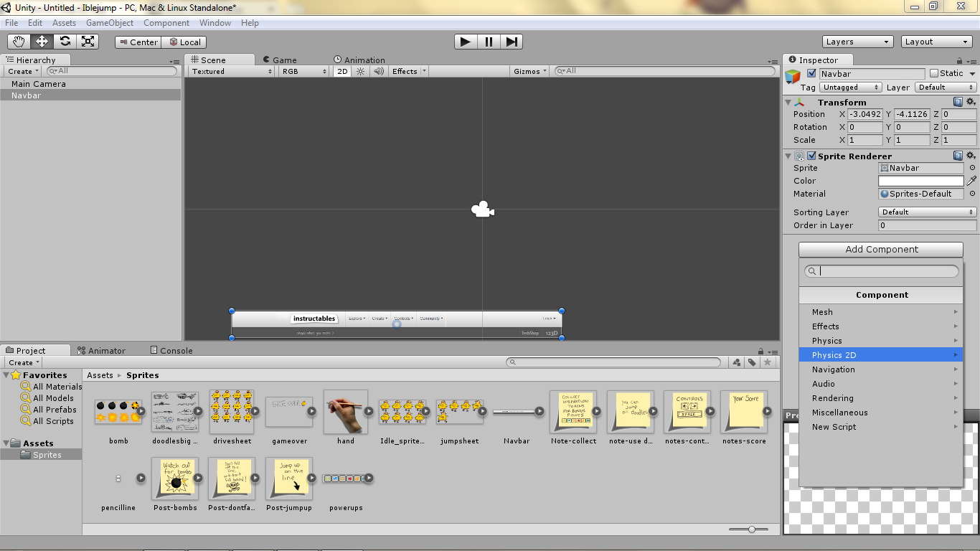Viewport: 980px width, 551px height.
Task: Lock the Project panel
Action: click(762, 352)
